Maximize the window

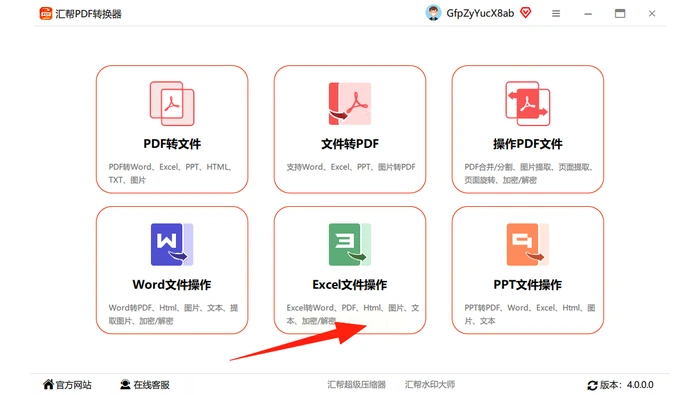[620, 13]
